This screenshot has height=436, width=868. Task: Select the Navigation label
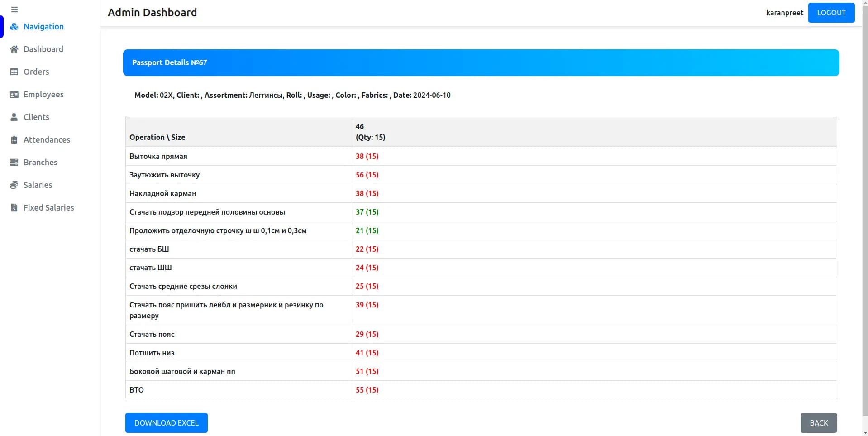[x=43, y=27]
